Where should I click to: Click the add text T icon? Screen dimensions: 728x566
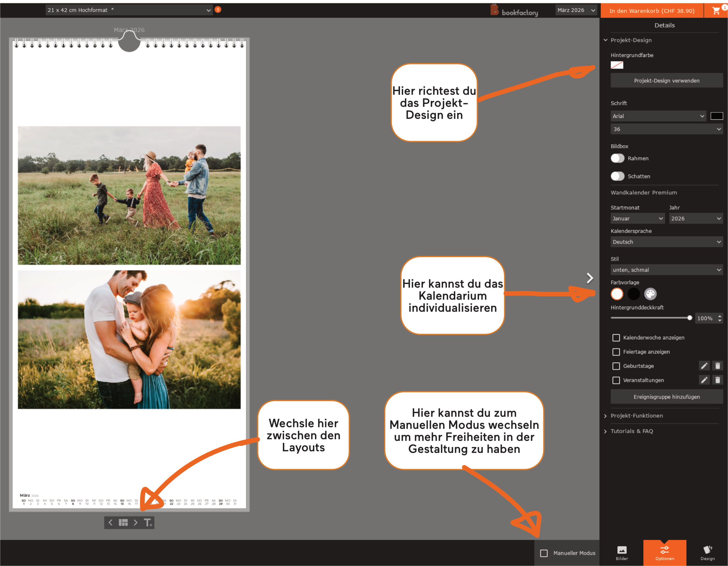[x=148, y=522]
